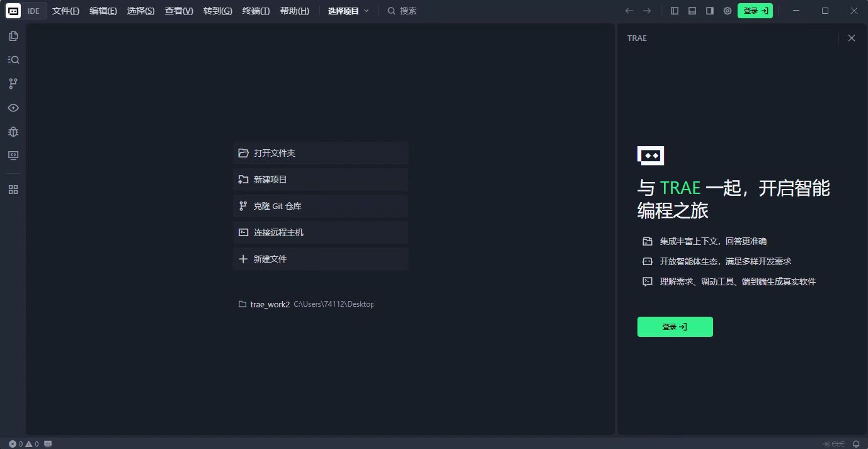Open the 文件(F) menu
This screenshot has height=449, width=868.
pyautogui.click(x=66, y=11)
